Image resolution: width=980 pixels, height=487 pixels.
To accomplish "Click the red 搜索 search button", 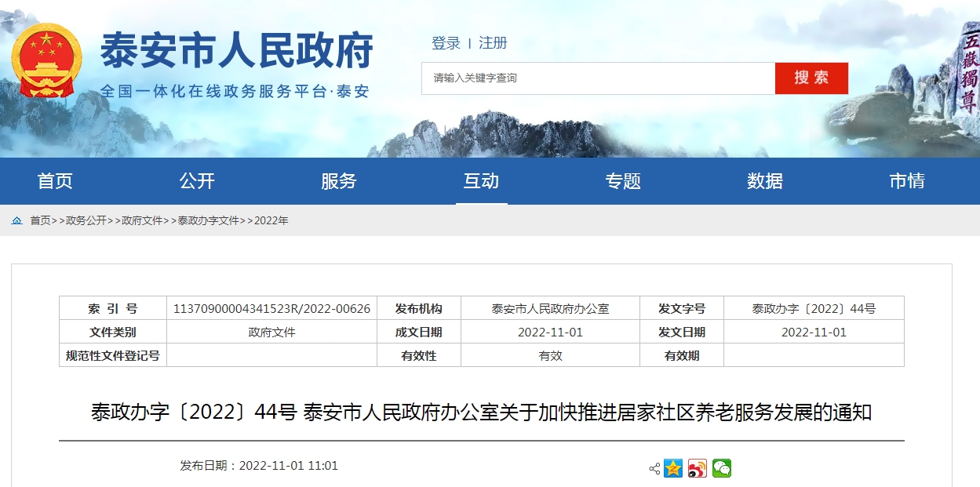I will [x=811, y=78].
